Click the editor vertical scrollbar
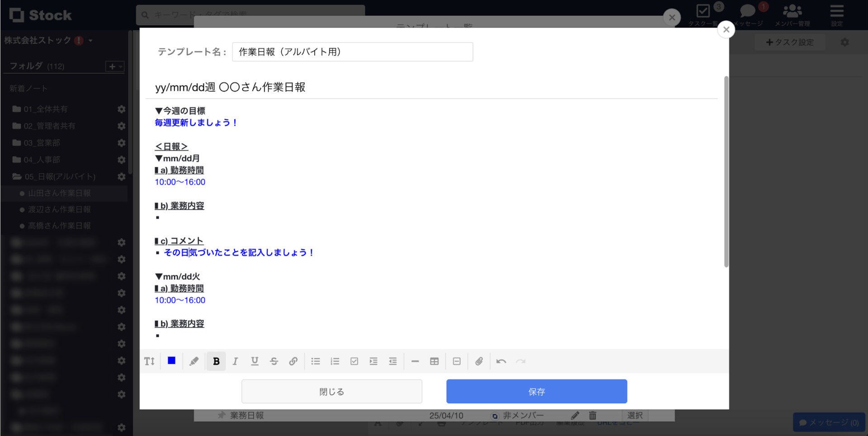 click(x=726, y=172)
